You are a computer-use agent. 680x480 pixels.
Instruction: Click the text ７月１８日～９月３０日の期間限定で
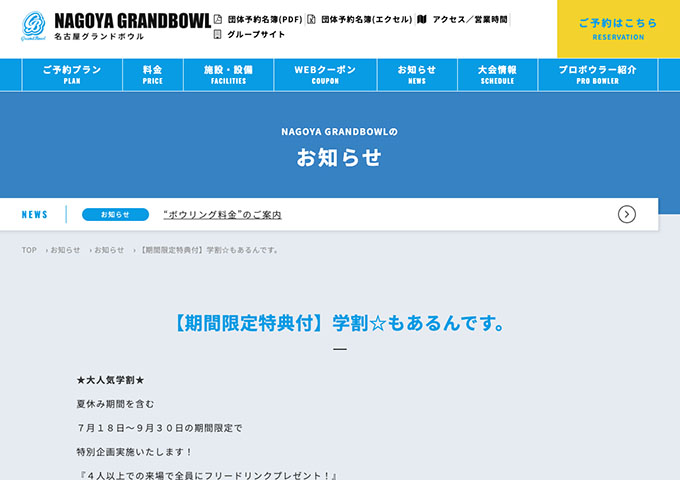pyautogui.click(x=159, y=428)
